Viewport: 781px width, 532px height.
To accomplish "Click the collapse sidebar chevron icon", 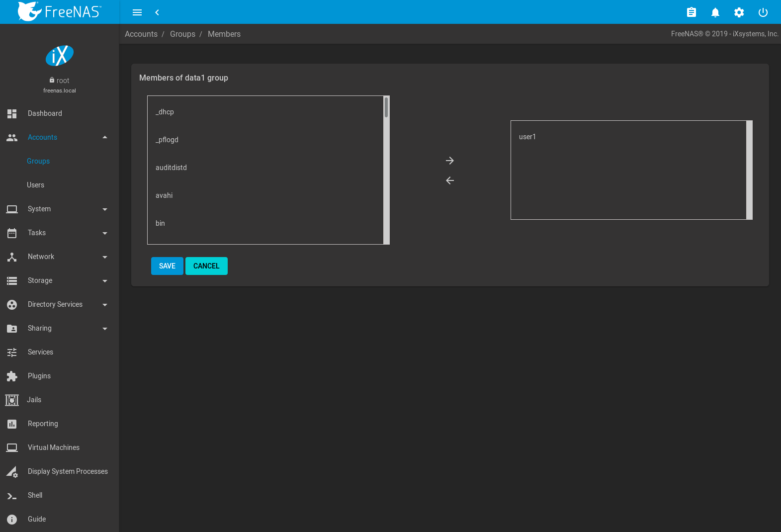I will 157,12.
